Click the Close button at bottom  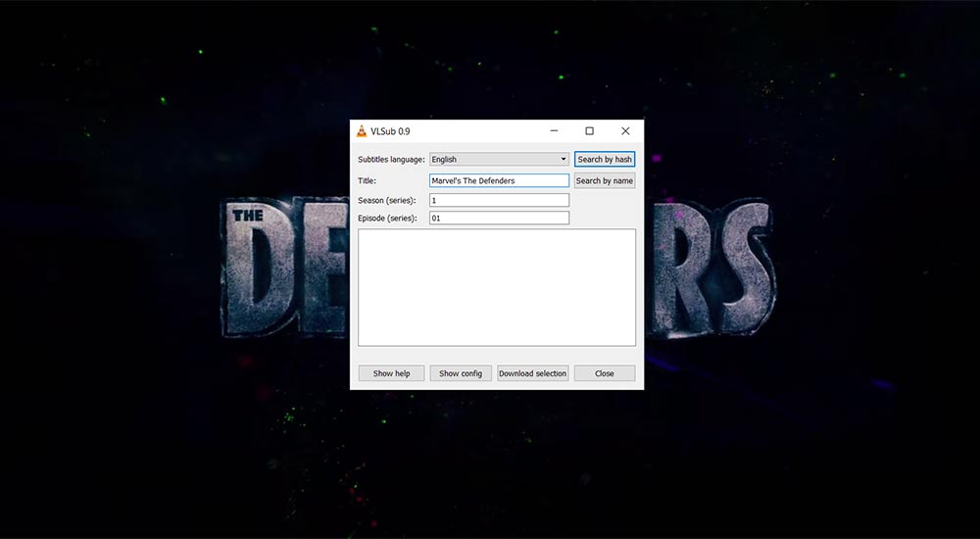(x=605, y=373)
